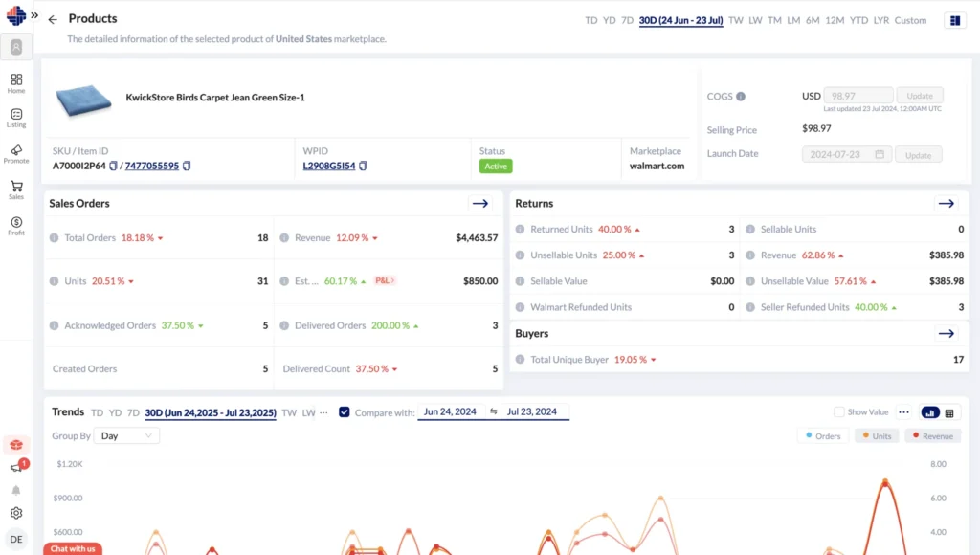The width and height of the screenshot is (980, 555).
Task: Open Buyers details arrow
Action: tap(947, 333)
